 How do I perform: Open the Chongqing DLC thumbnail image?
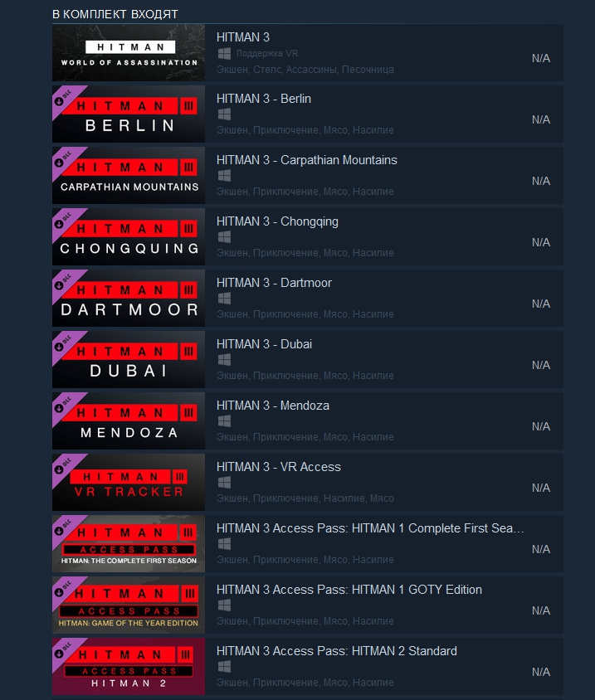click(129, 236)
